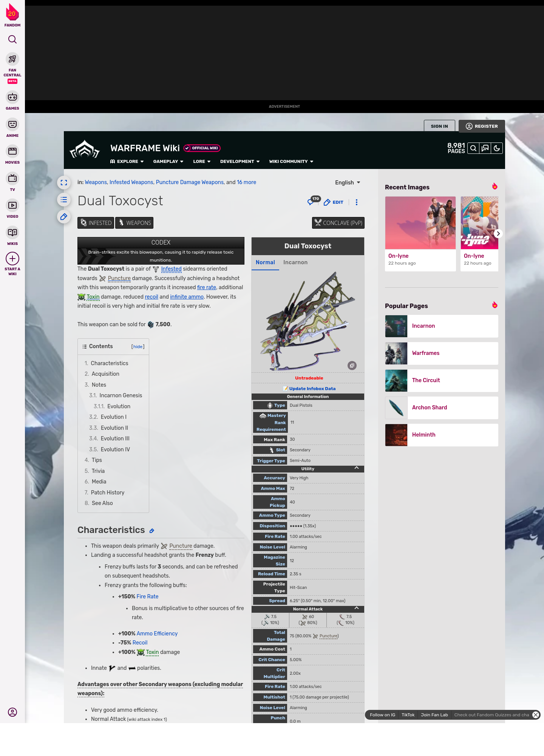Open the Archon Shard popular page
The width and height of the screenshot is (544, 756).
(x=442, y=408)
